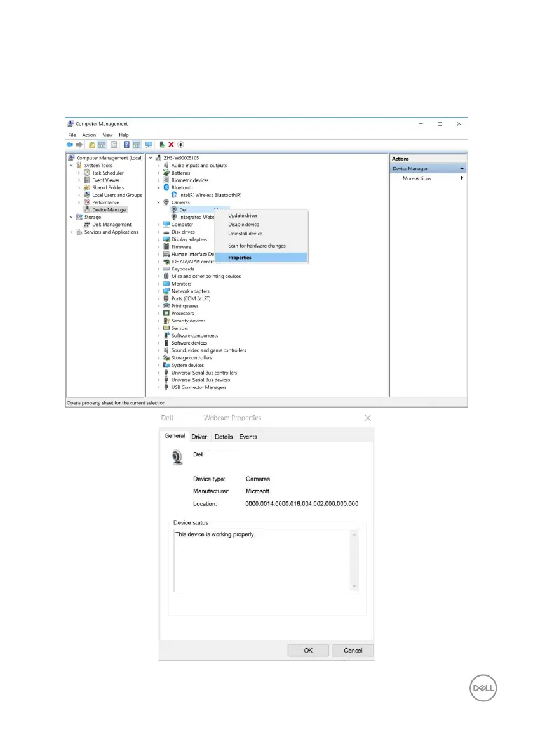Click the blue Back arrow in toolbar

70,145
